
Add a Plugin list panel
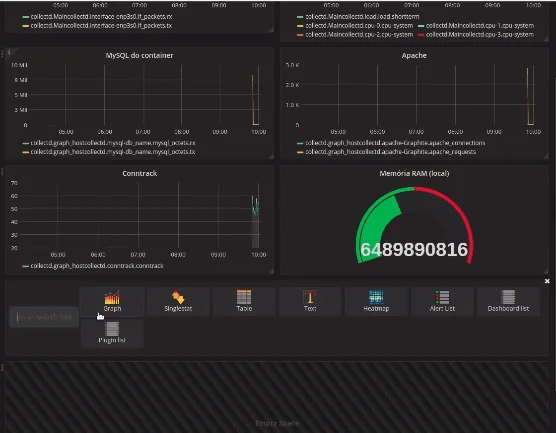[112, 333]
